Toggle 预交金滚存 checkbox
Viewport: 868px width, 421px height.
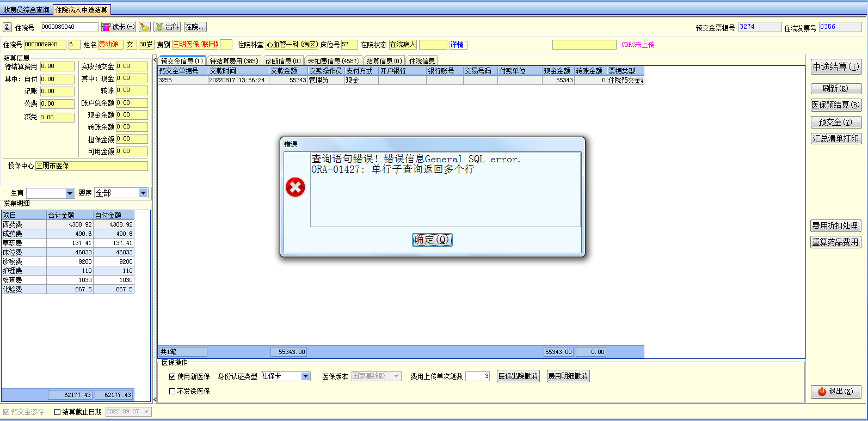7,412
